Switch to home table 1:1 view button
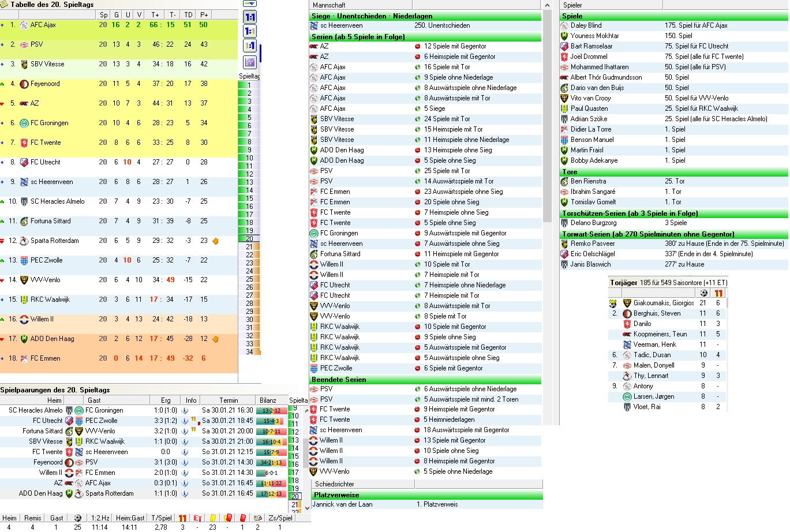Viewport: 790px width, 532px height. [250, 31]
